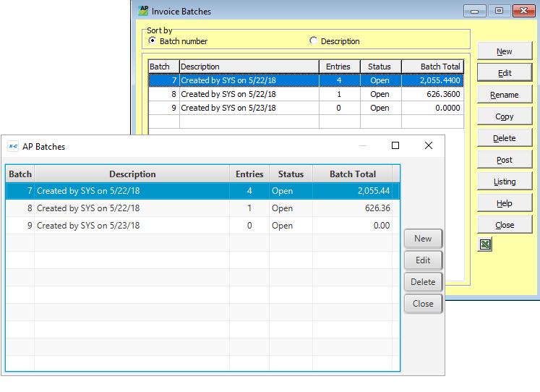Click Entries column header in Invoice Batches
This screenshot has height=392, width=540.
click(340, 67)
